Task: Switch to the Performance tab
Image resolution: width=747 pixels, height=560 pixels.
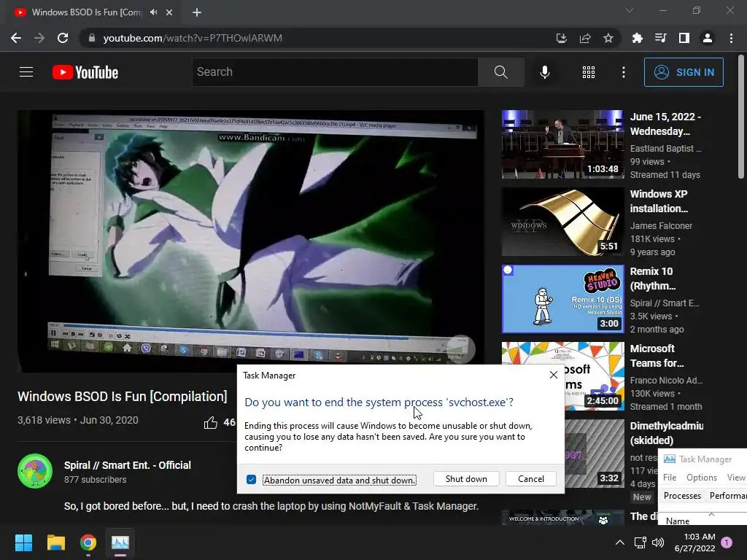Action: (727, 496)
